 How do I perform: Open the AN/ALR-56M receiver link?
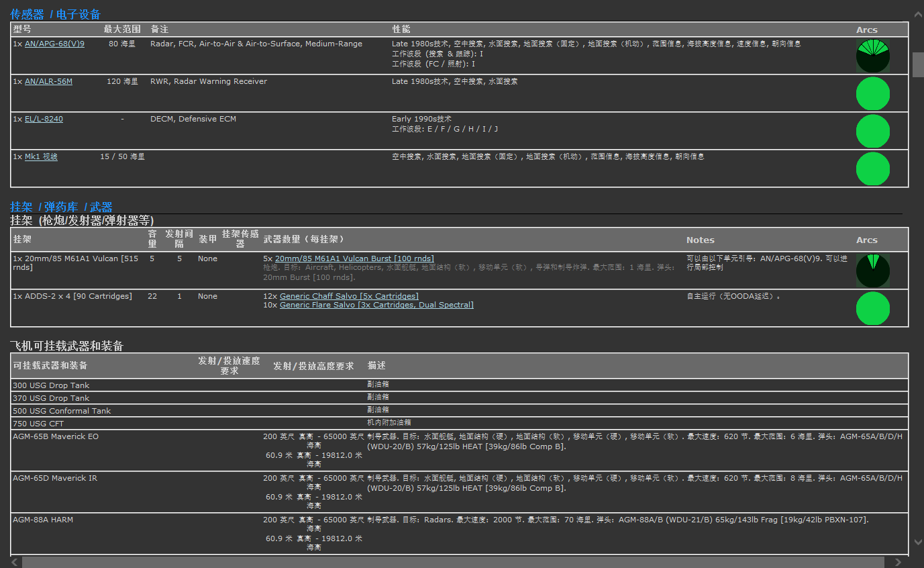[48, 81]
